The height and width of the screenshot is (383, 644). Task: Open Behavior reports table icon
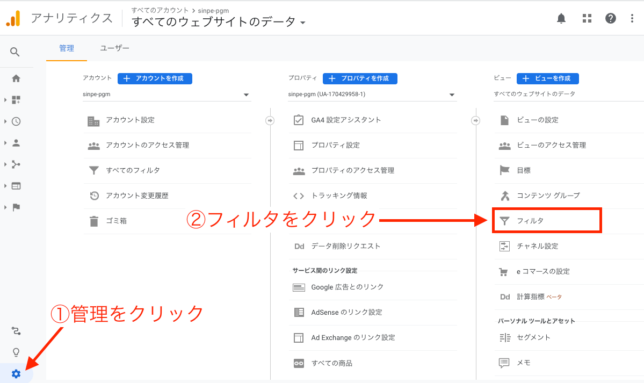pos(16,186)
